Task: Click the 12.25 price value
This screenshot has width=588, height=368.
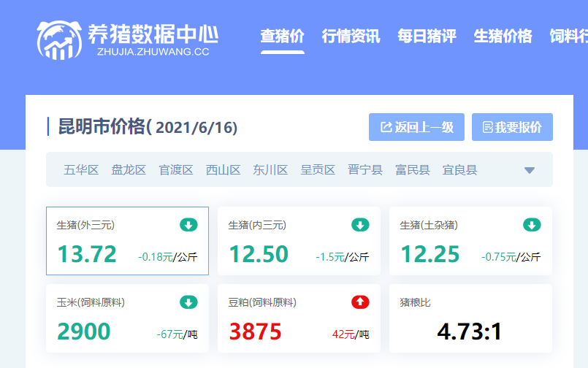Action: point(430,254)
